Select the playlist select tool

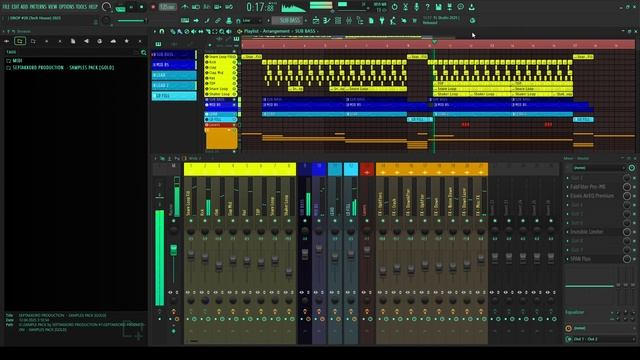coord(215,31)
